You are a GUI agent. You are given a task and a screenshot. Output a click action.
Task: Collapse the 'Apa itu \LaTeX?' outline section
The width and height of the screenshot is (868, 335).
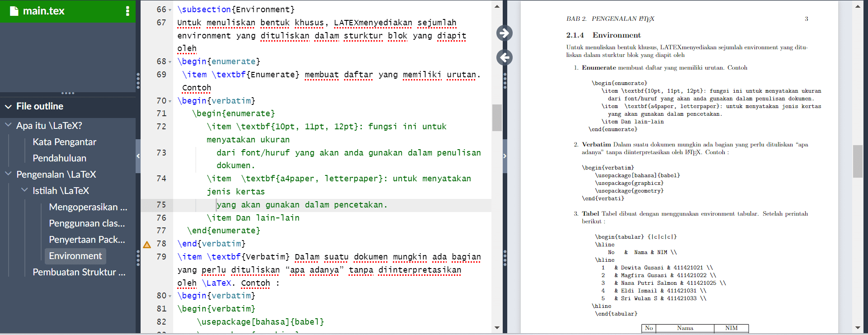[x=8, y=125]
